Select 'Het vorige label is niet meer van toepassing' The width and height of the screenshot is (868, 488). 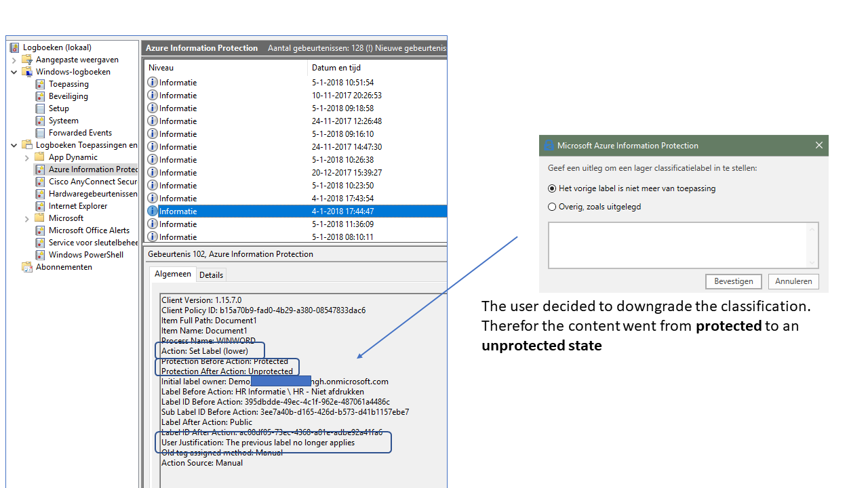point(552,188)
